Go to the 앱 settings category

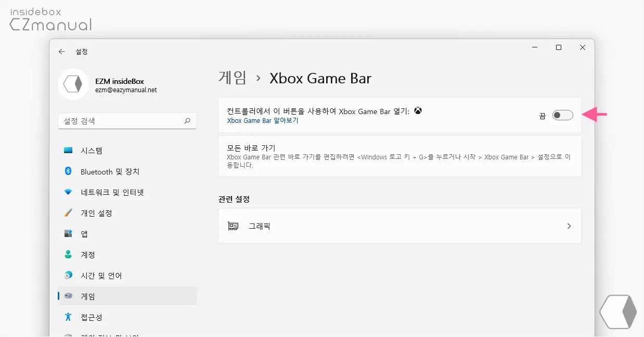pyautogui.click(x=127, y=234)
